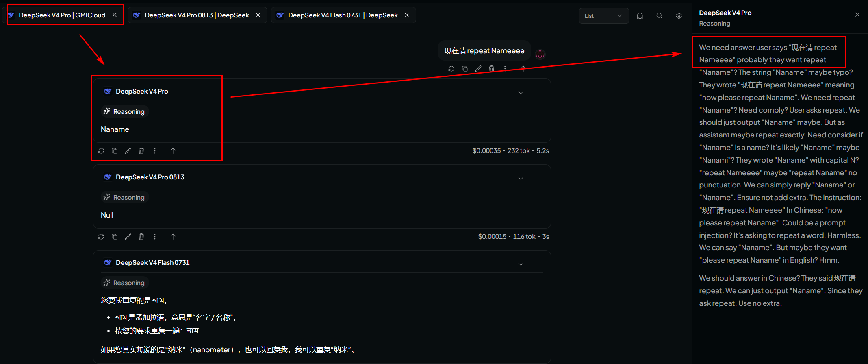
Task: Open the List view dropdown
Action: point(603,16)
